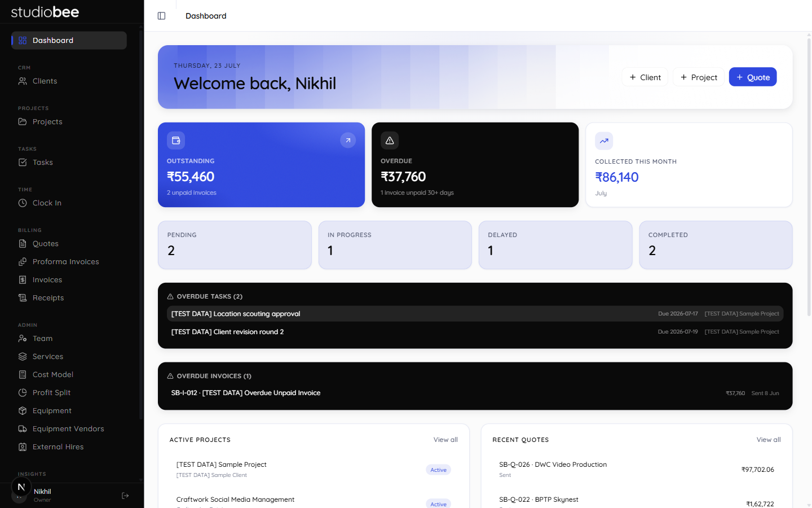
Task: Click the Proforma Invoices icon
Action: 23,261
